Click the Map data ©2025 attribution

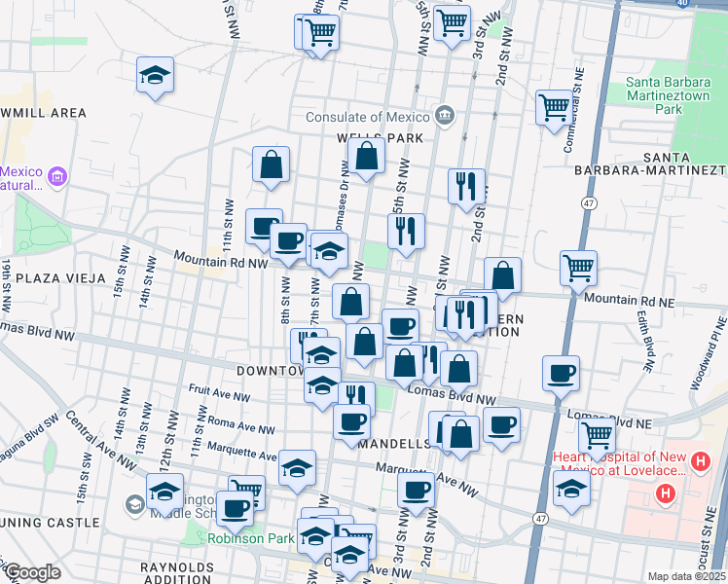(687, 576)
